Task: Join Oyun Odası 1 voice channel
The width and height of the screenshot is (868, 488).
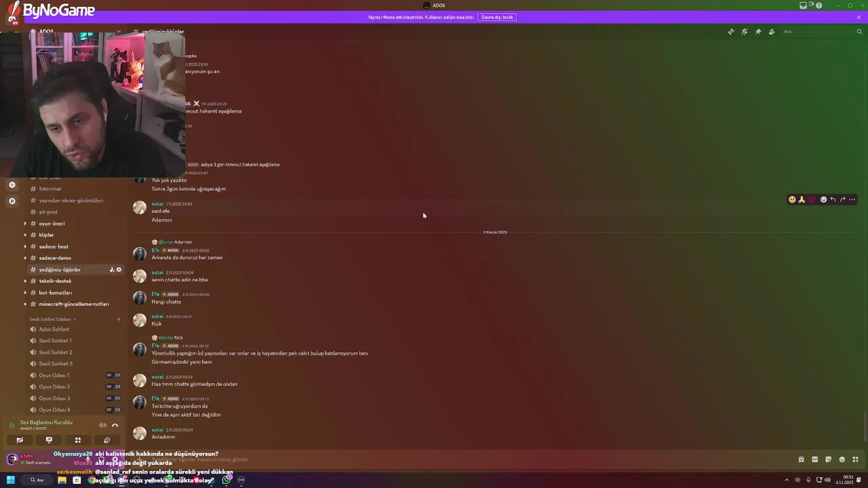Action: [75, 375]
